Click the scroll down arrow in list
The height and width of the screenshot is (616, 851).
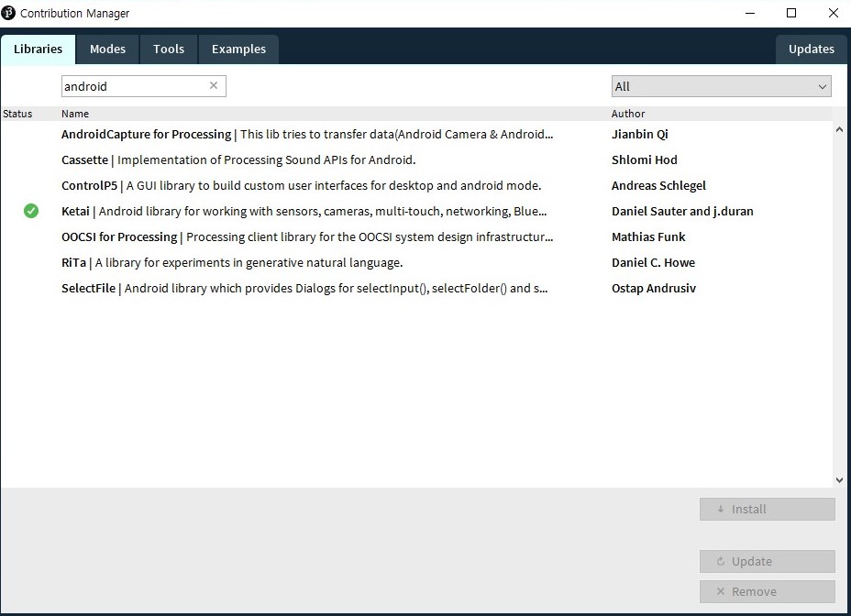[x=839, y=479]
